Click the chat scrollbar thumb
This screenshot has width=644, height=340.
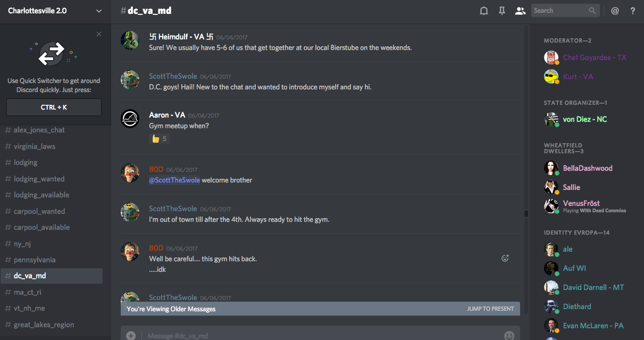tap(526, 213)
